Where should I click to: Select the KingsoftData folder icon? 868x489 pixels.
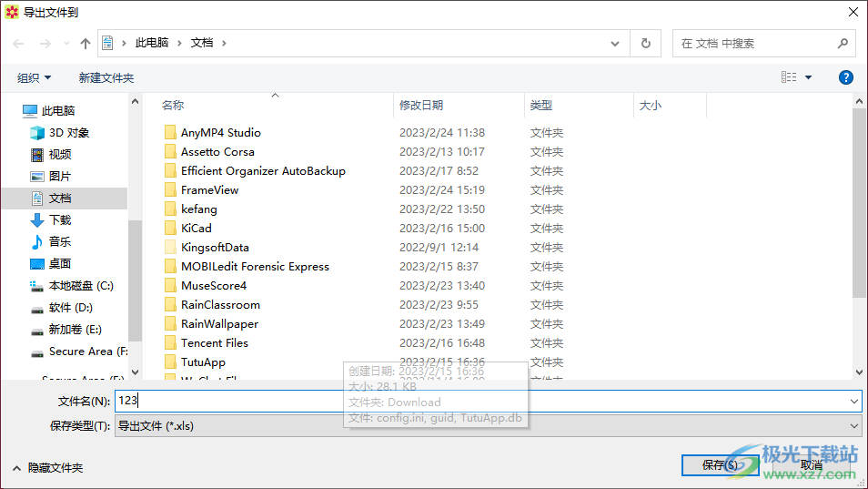point(170,247)
